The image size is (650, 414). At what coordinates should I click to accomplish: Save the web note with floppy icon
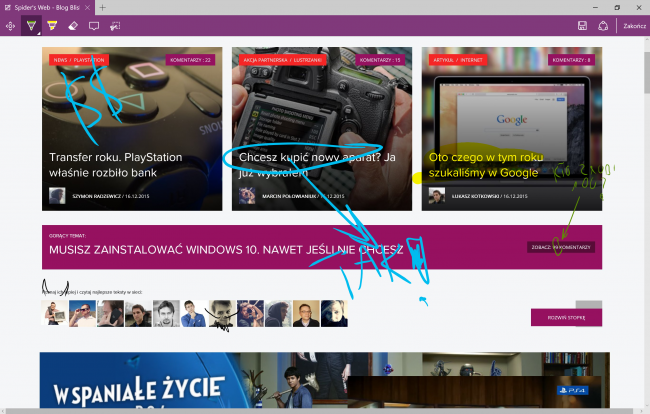(582, 26)
